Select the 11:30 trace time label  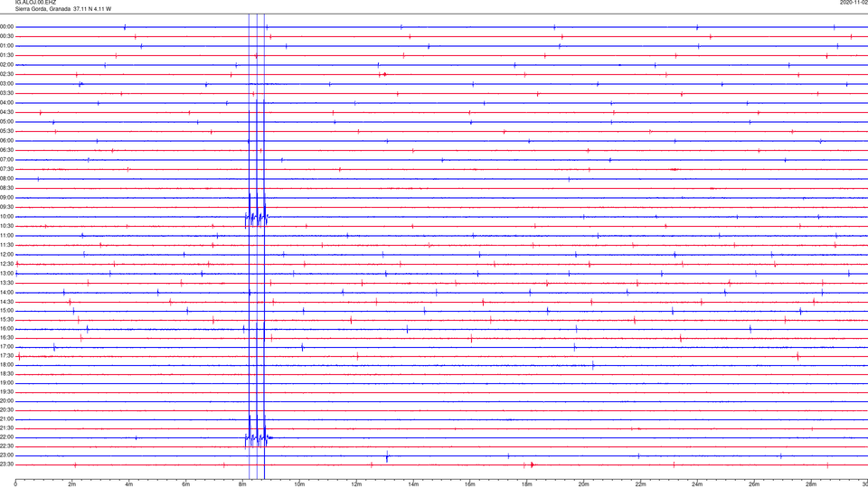[x=7, y=245]
